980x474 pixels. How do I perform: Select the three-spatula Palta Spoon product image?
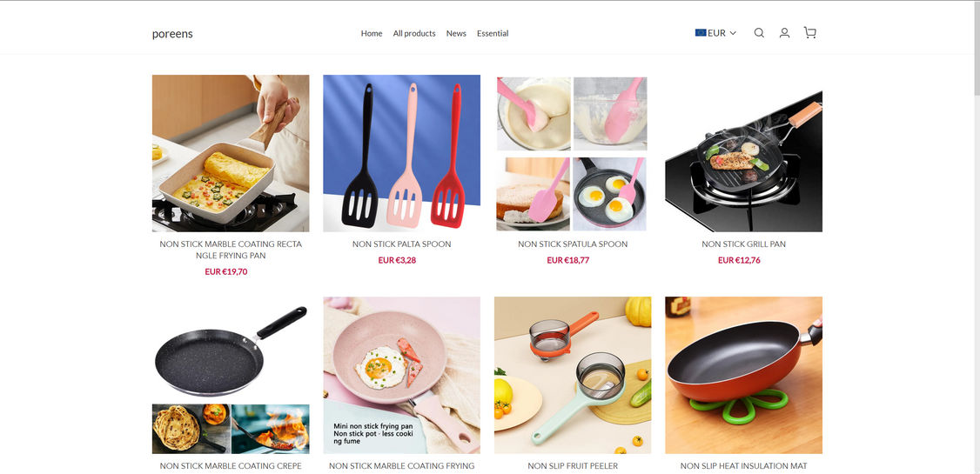coord(402,153)
